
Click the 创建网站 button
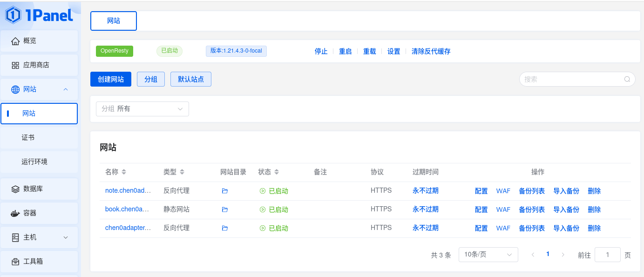click(111, 79)
